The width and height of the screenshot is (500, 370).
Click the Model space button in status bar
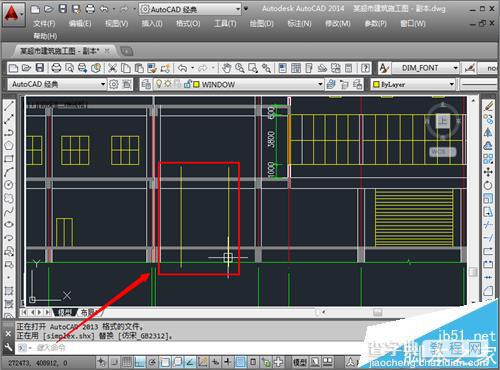(x=299, y=362)
